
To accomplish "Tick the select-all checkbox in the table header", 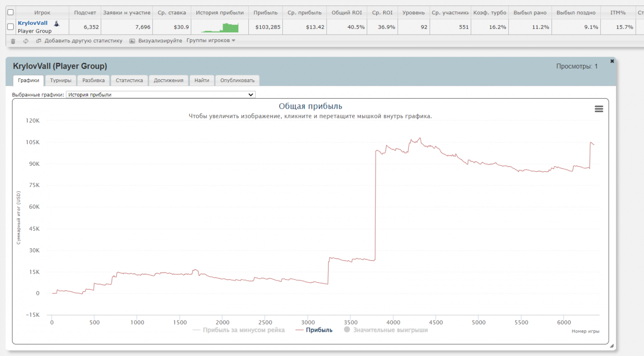I will point(11,12).
